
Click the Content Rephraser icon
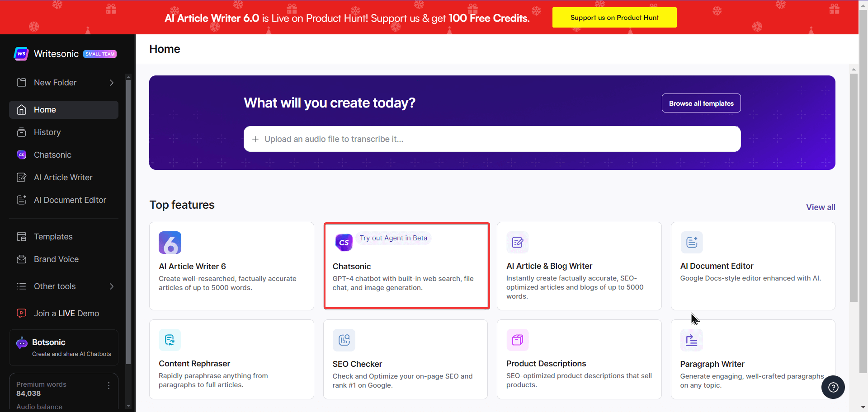pyautogui.click(x=170, y=340)
